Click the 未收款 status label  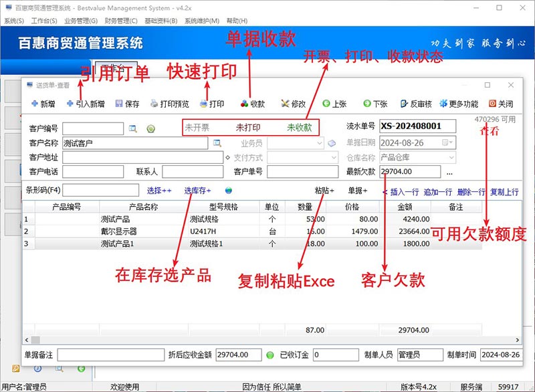pyautogui.click(x=299, y=128)
